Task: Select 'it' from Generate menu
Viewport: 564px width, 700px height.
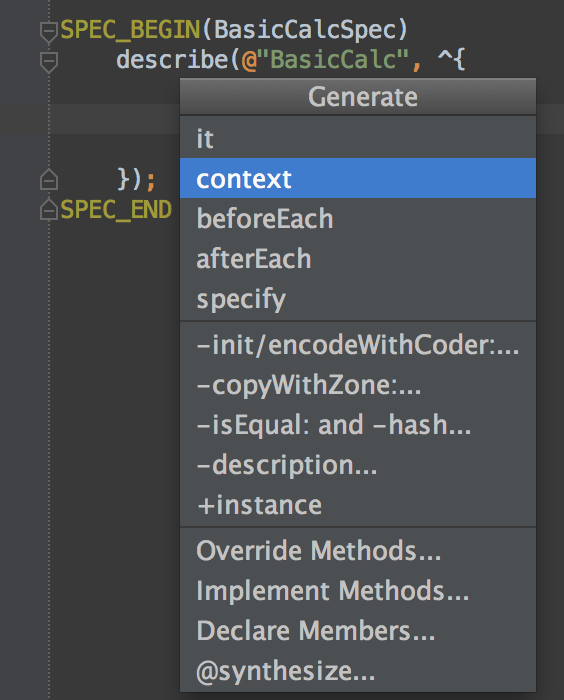Action: pyautogui.click(x=358, y=138)
